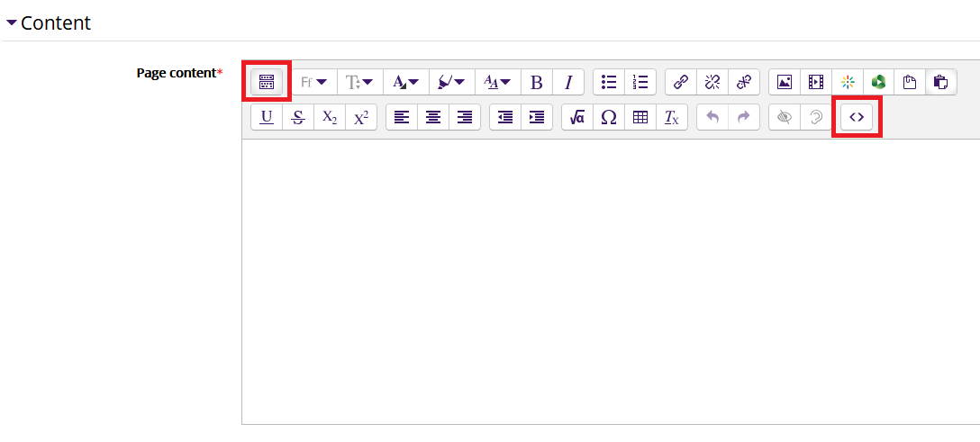
Task: Collapse the Content section
Action: click(49, 23)
